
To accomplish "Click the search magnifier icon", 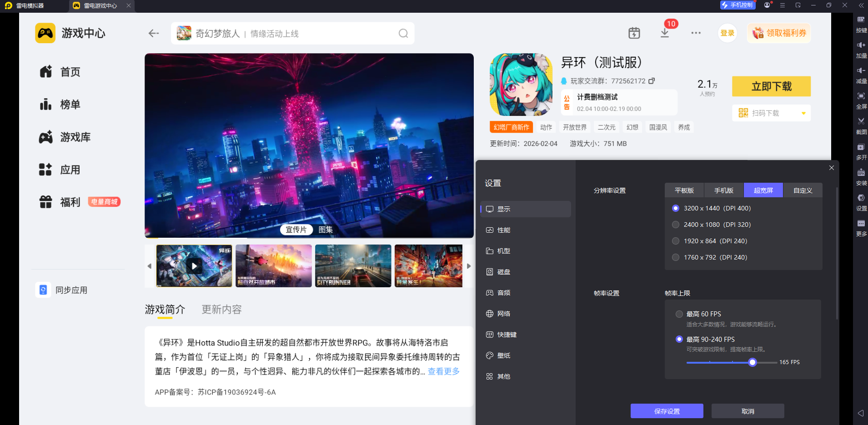I will [x=403, y=33].
